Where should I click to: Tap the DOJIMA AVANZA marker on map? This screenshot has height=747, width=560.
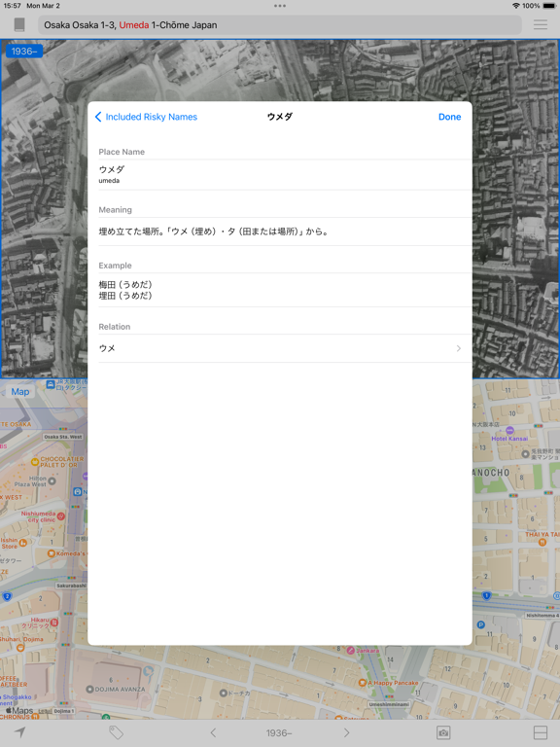point(89,690)
